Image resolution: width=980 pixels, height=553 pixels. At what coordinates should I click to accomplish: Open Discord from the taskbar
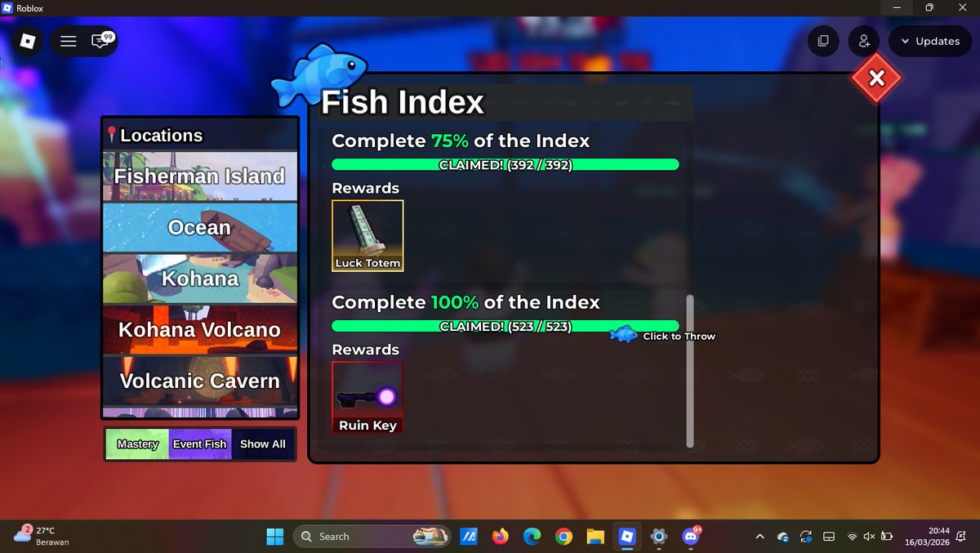(691, 537)
